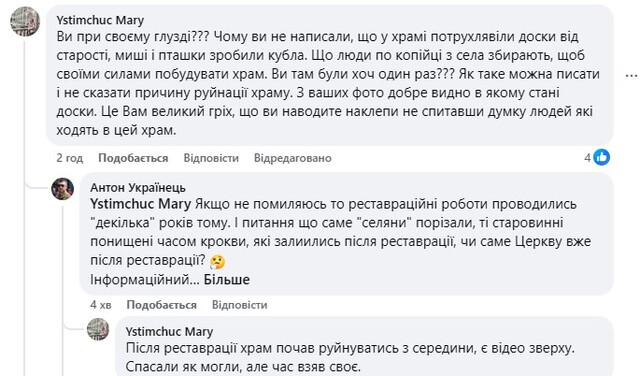
Task: Click the '4 хв' reply timestamp
Action: click(101, 305)
